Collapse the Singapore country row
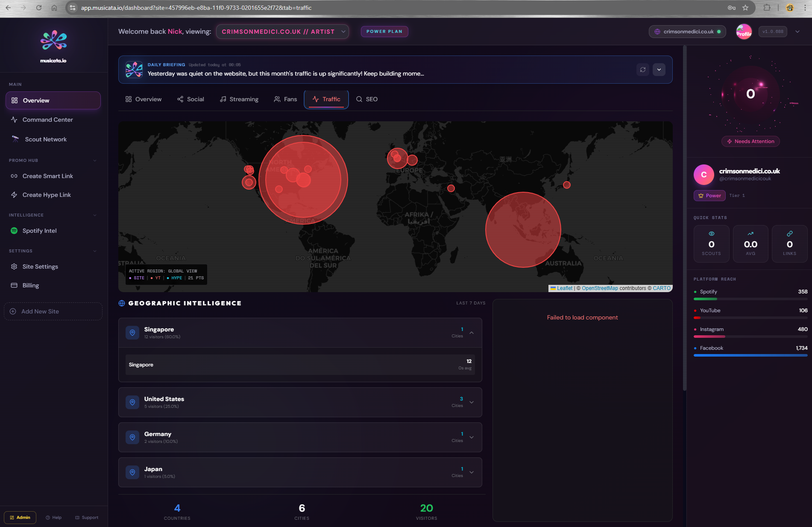 (x=472, y=333)
